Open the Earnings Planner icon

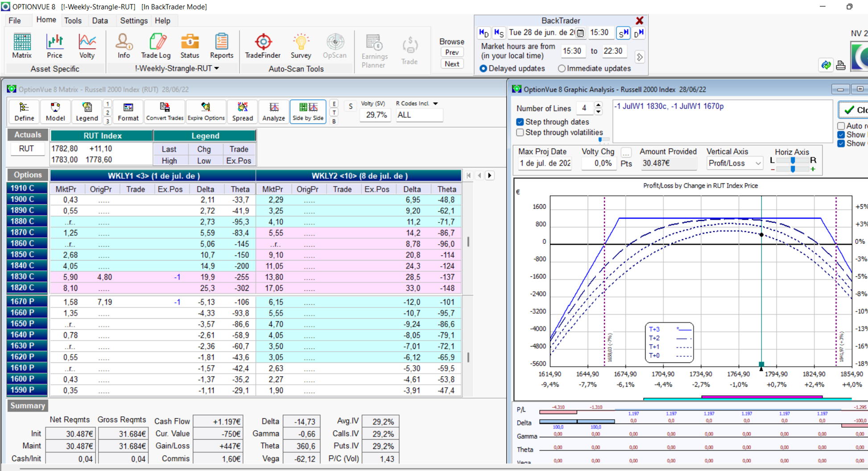pyautogui.click(x=374, y=51)
